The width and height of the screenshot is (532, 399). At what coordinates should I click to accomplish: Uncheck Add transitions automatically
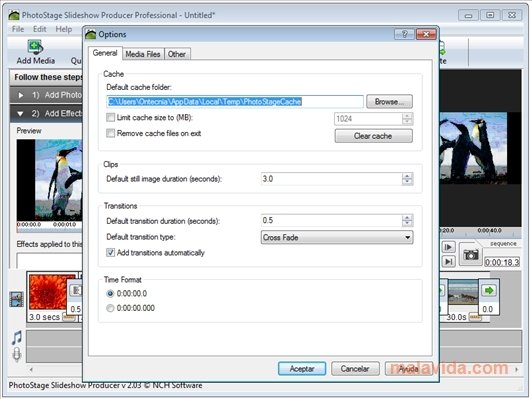110,252
